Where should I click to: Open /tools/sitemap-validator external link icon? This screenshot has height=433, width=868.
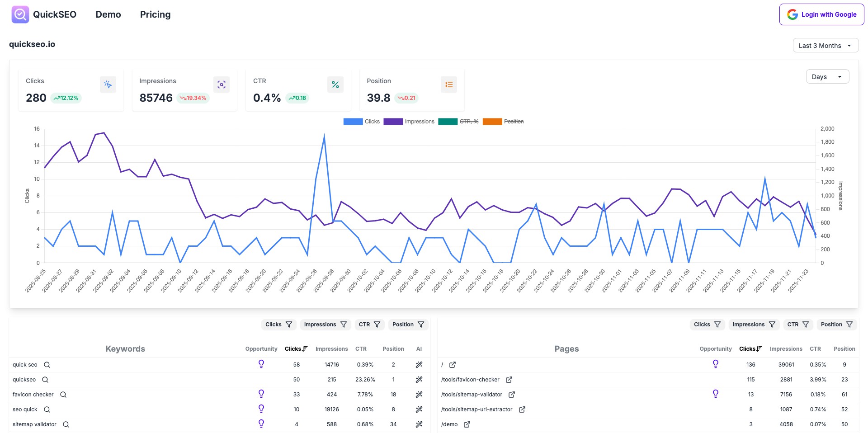[x=512, y=395]
